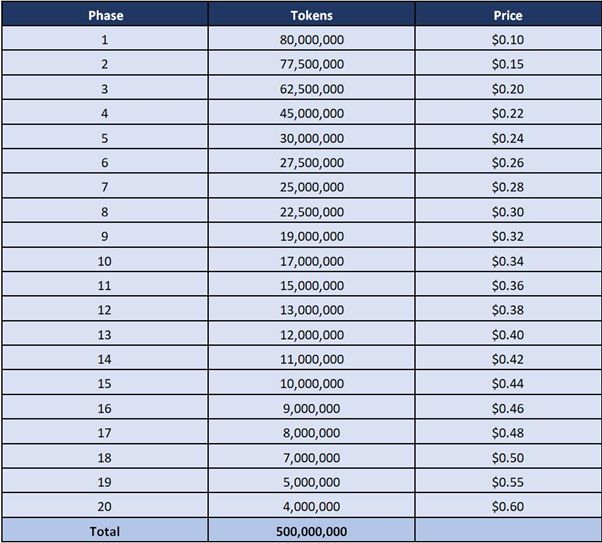
Task: Select the $0.10 price cell
Action: point(507,40)
